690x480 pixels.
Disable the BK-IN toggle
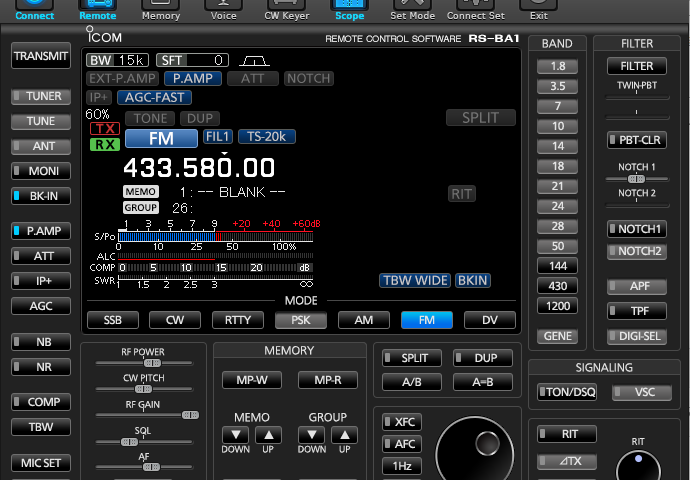[x=41, y=196]
